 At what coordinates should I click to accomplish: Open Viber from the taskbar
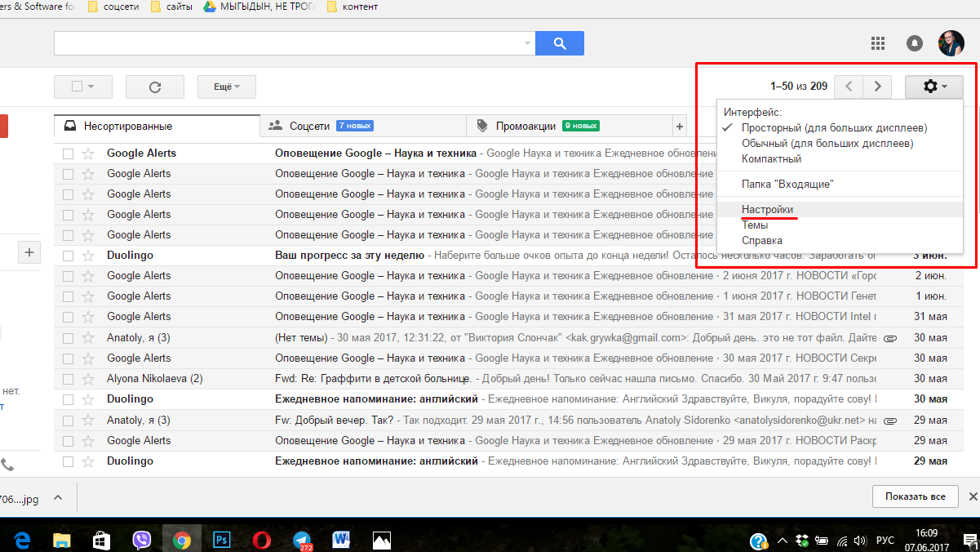click(141, 540)
